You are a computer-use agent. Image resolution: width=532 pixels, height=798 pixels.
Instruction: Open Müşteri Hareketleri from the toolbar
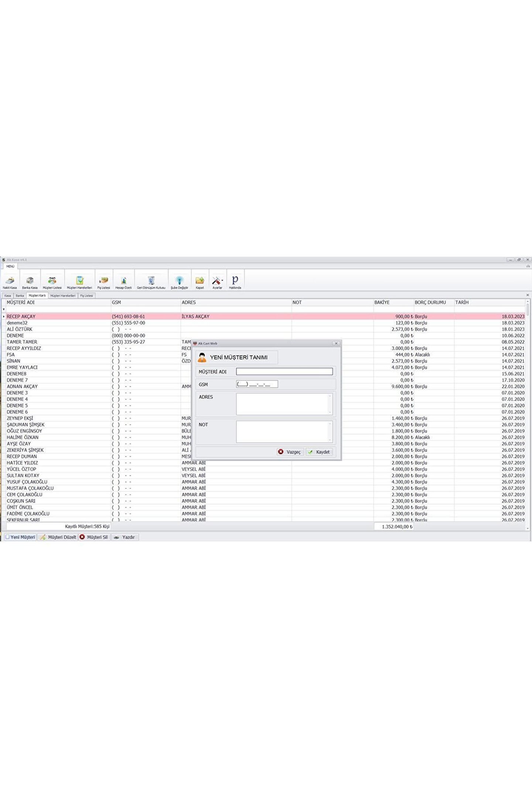point(79,282)
